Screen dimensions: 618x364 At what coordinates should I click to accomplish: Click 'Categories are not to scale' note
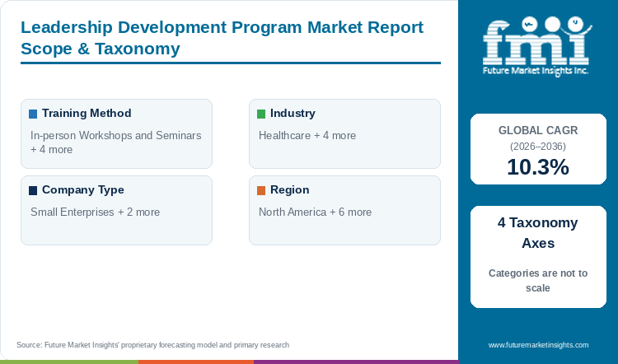[x=538, y=281]
